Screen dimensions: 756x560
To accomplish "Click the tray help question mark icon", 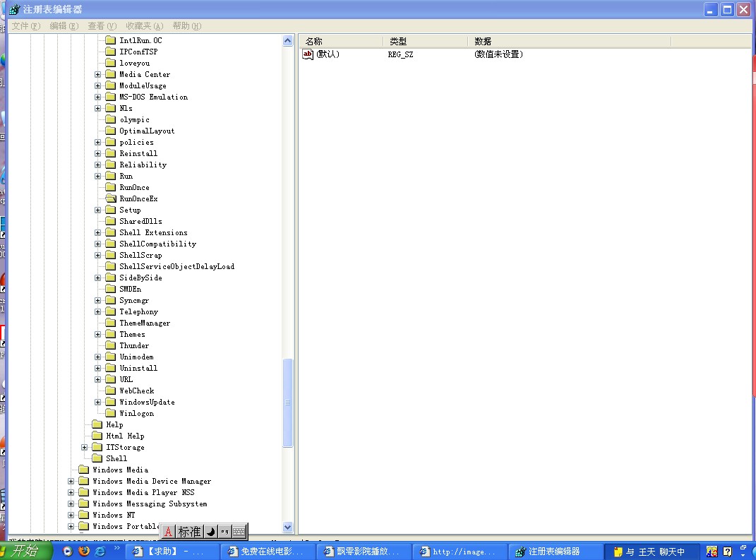I will pos(728,551).
